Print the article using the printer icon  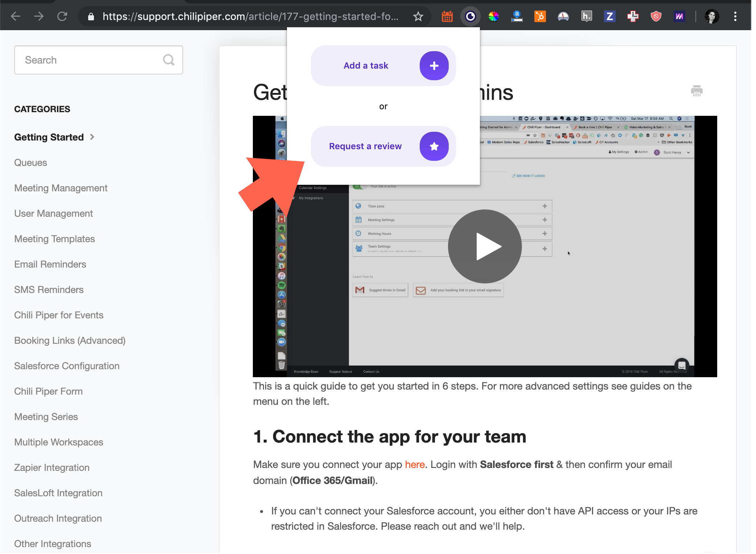pos(697,91)
